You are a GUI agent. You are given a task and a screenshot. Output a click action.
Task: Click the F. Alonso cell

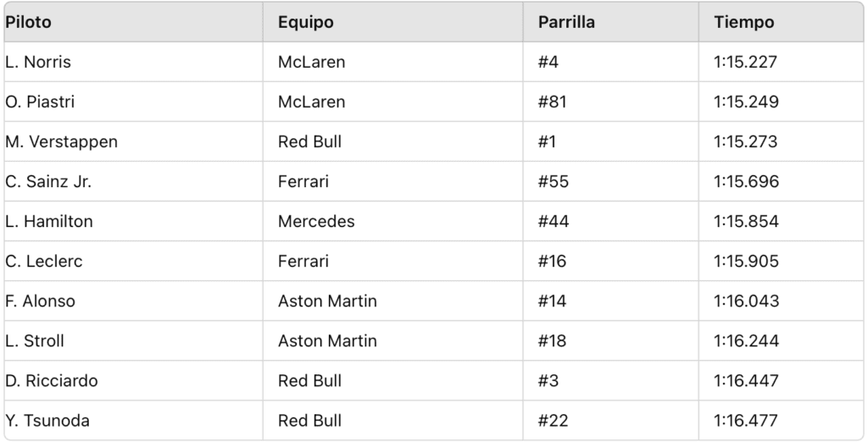tap(41, 301)
